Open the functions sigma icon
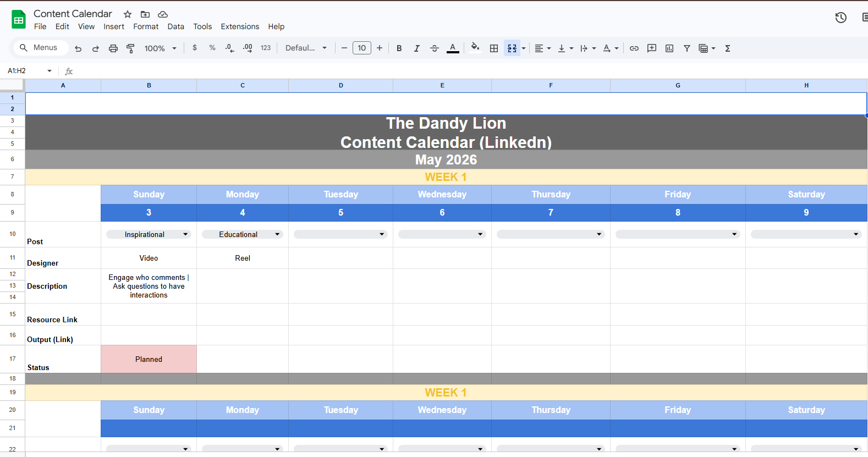Screen dimensions: 868x457 click(728, 48)
